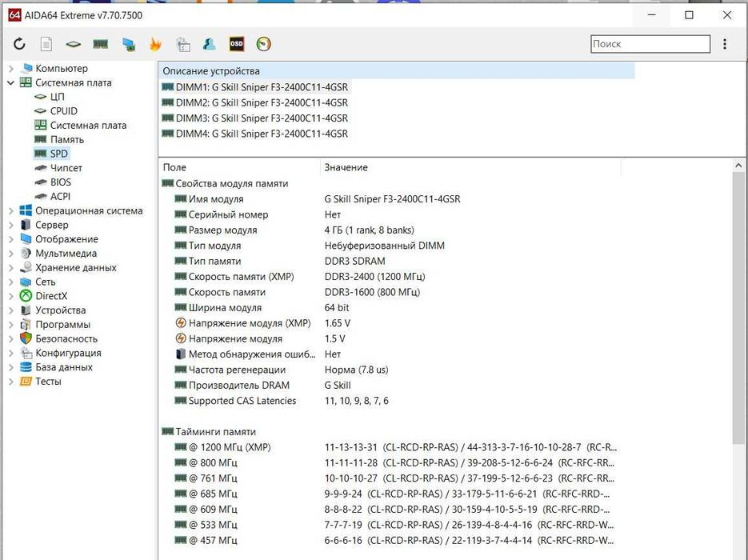Click the Refresh toolbar icon
The image size is (748, 560).
click(x=19, y=44)
